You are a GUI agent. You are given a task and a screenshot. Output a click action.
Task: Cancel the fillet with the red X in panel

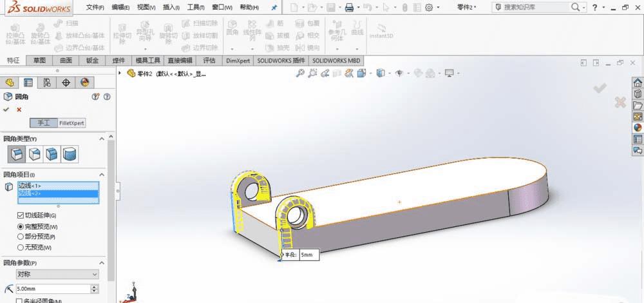(x=19, y=110)
